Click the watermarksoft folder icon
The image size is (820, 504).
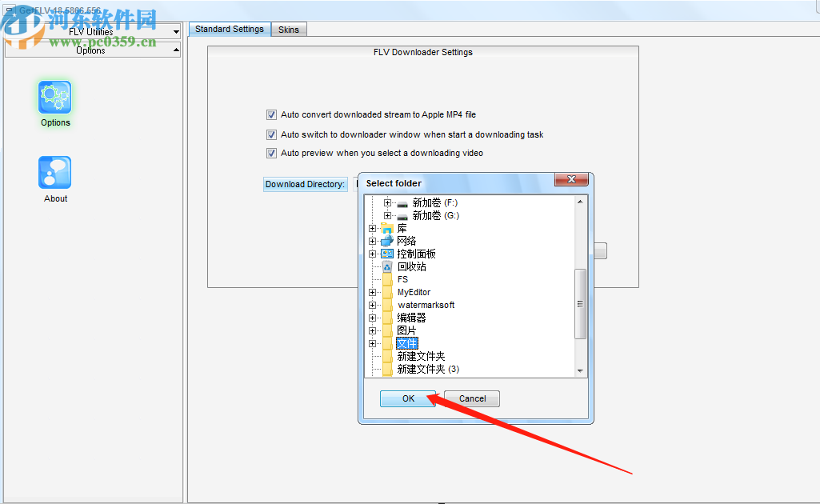(x=387, y=306)
